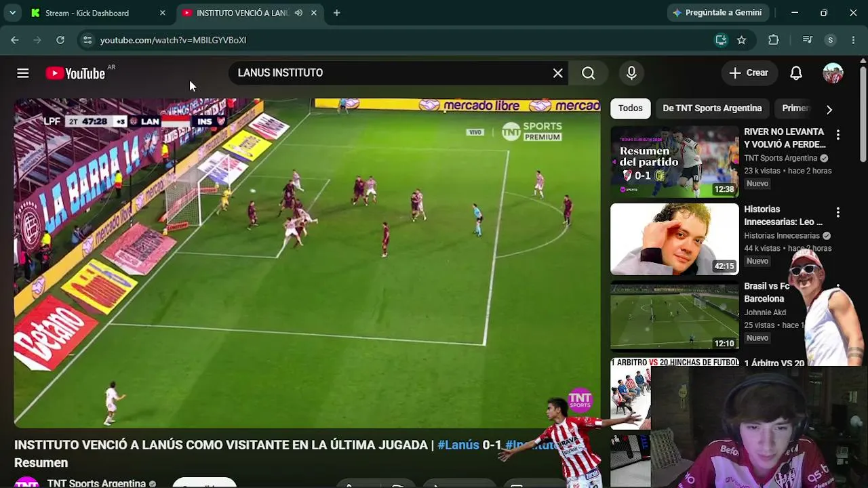Screen dimensions: 868x488
Task: Expand the Chrome tab search dropdown
Action: point(12,13)
